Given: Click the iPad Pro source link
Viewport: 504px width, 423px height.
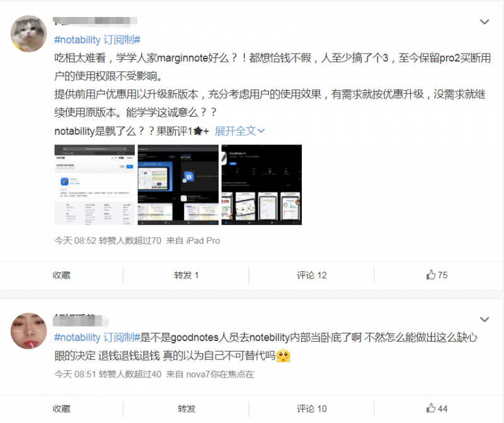Looking at the screenshot, I should (x=203, y=241).
